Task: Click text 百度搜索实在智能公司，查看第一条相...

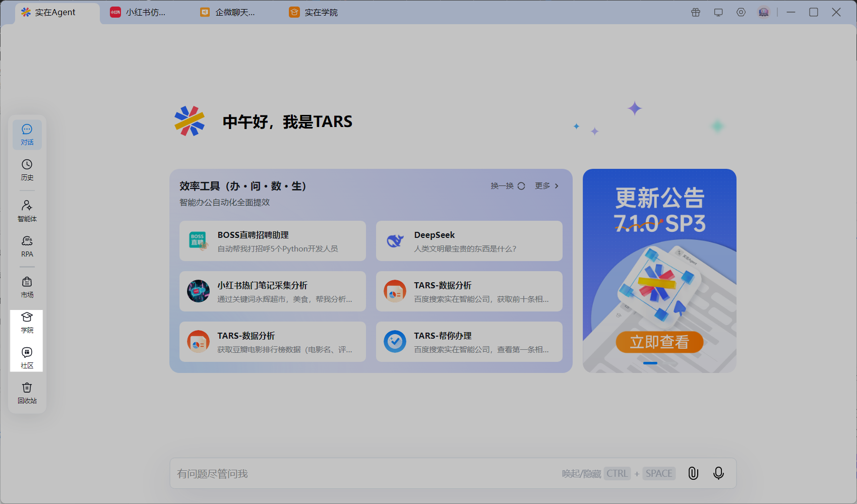Action: coord(481,350)
